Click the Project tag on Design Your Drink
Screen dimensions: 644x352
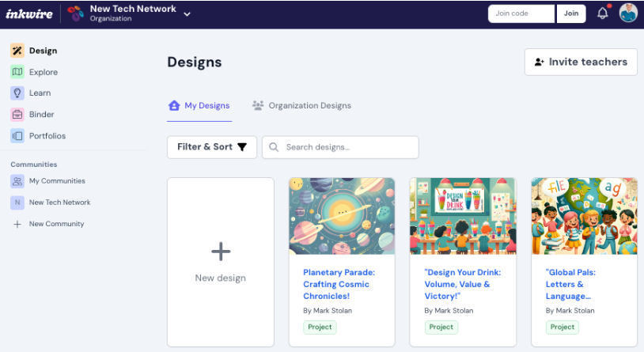[x=441, y=327]
